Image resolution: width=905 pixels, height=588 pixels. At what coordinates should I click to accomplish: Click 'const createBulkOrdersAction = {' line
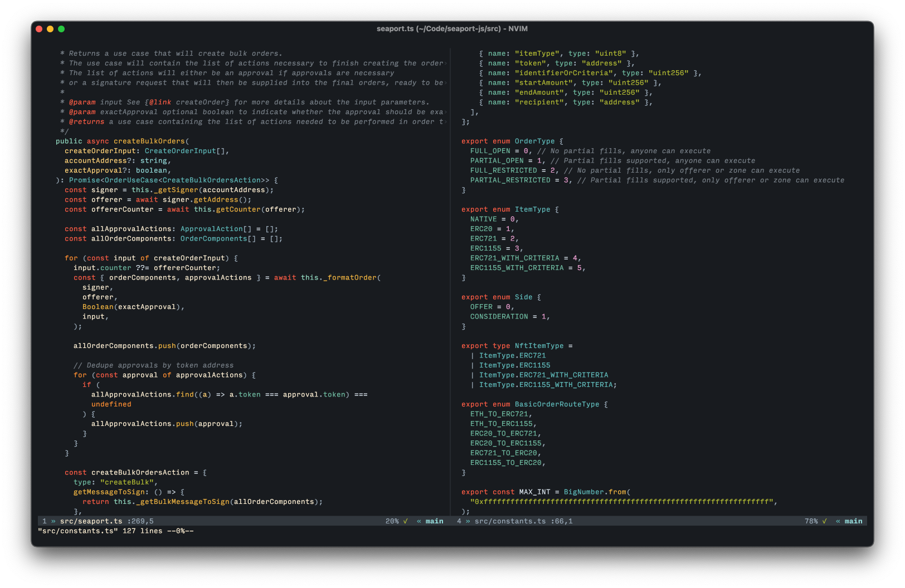click(136, 473)
